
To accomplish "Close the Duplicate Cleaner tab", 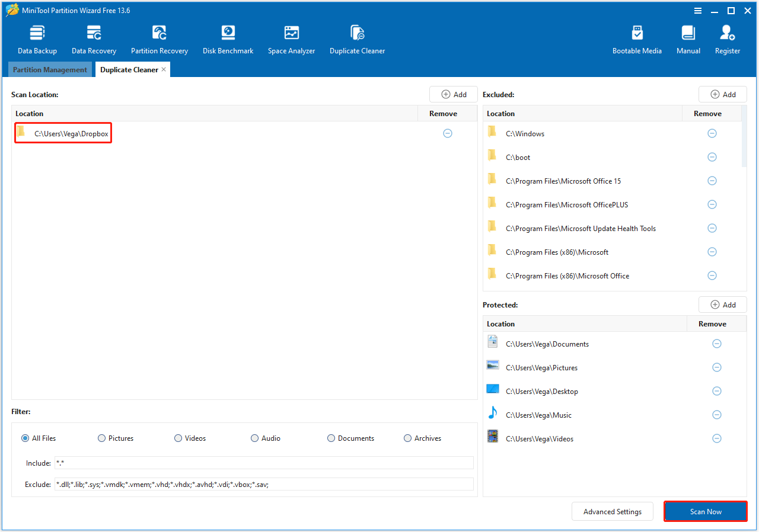I will pyautogui.click(x=164, y=69).
